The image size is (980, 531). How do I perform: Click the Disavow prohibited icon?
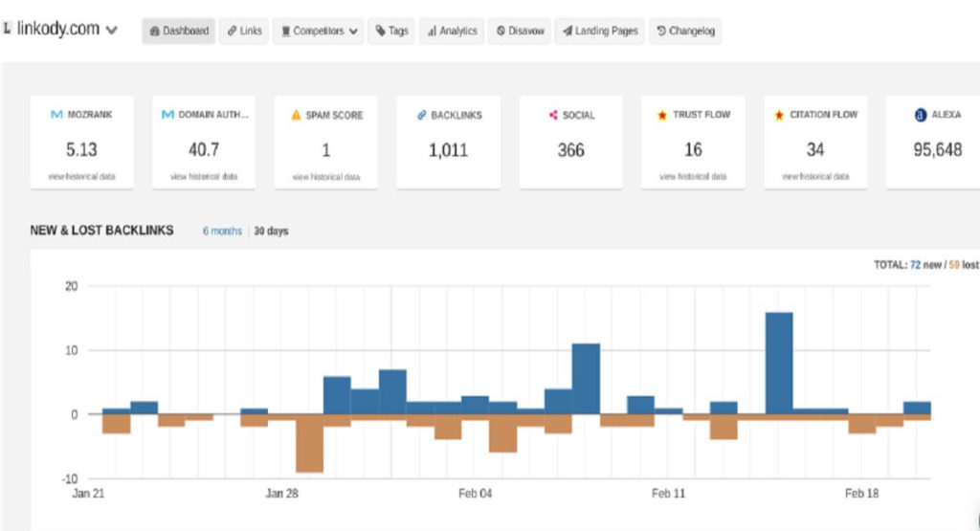pyautogui.click(x=501, y=31)
